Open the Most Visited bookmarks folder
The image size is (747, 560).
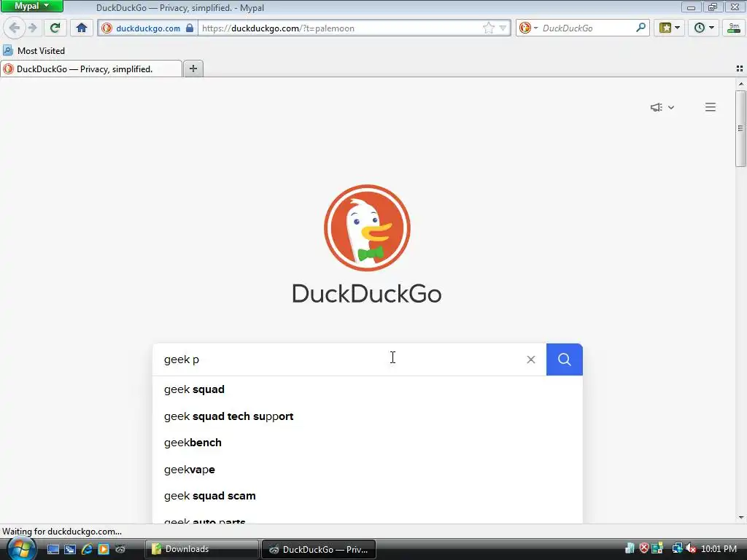pyautogui.click(x=34, y=50)
